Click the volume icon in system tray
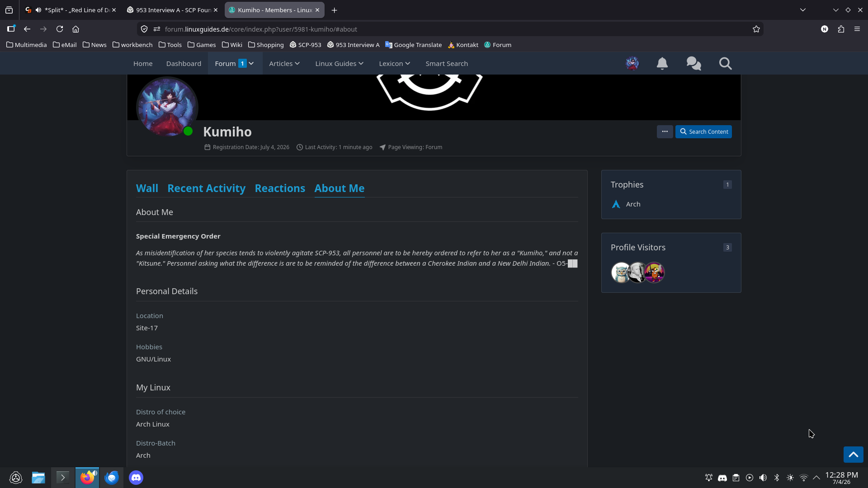This screenshot has width=868, height=488. click(763, 478)
